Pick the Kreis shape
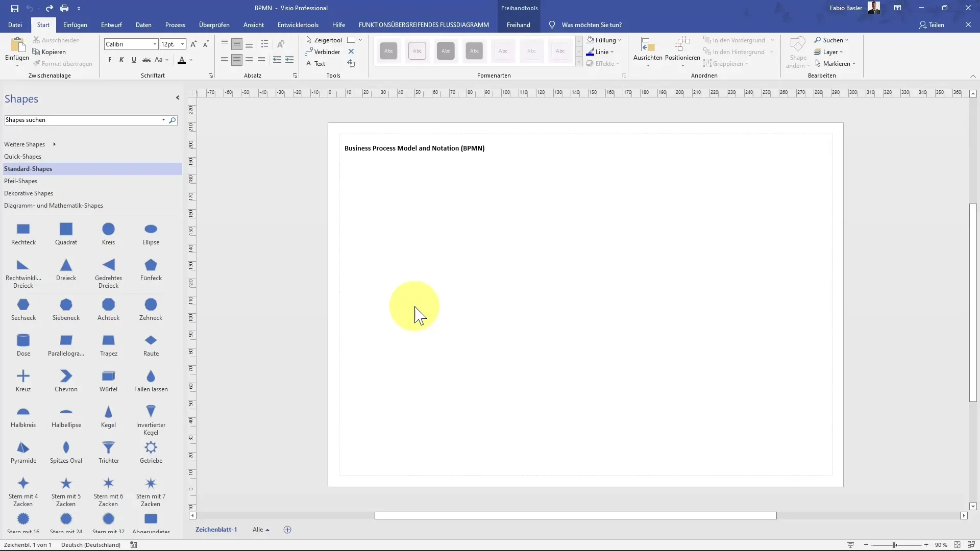Screen dimensions: 980x551 (x=108, y=234)
